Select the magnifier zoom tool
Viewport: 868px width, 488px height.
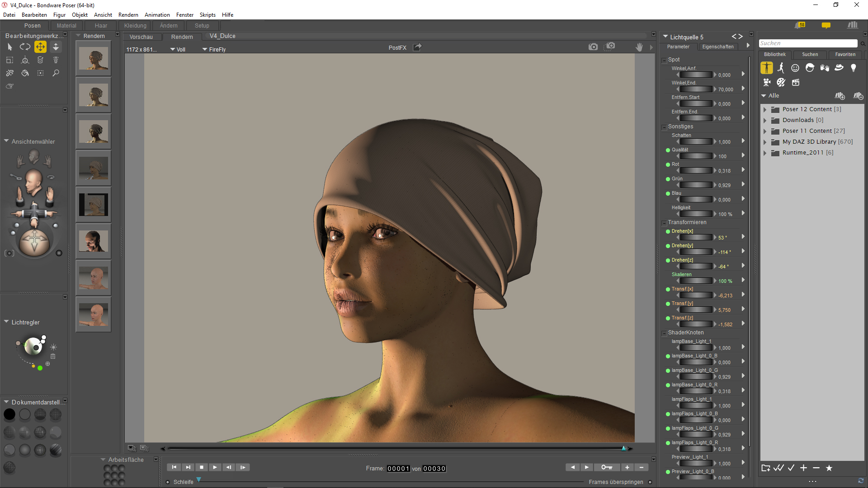pyautogui.click(x=56, y=73)
